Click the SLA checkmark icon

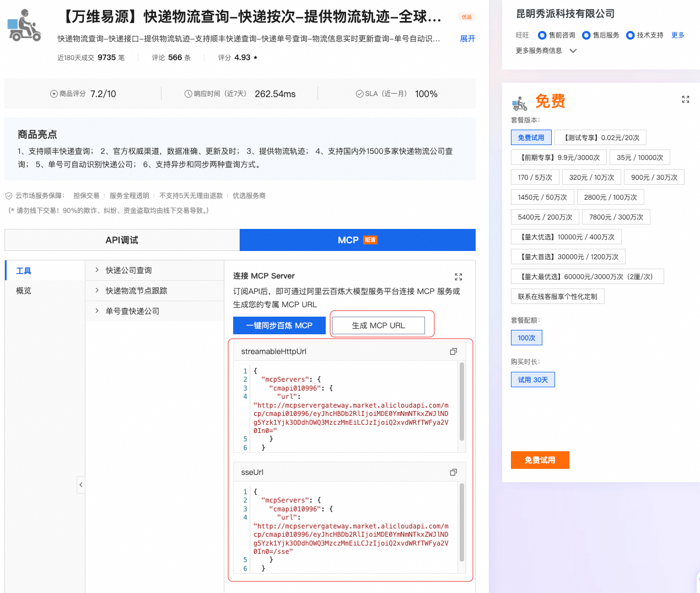click(359, 94)
